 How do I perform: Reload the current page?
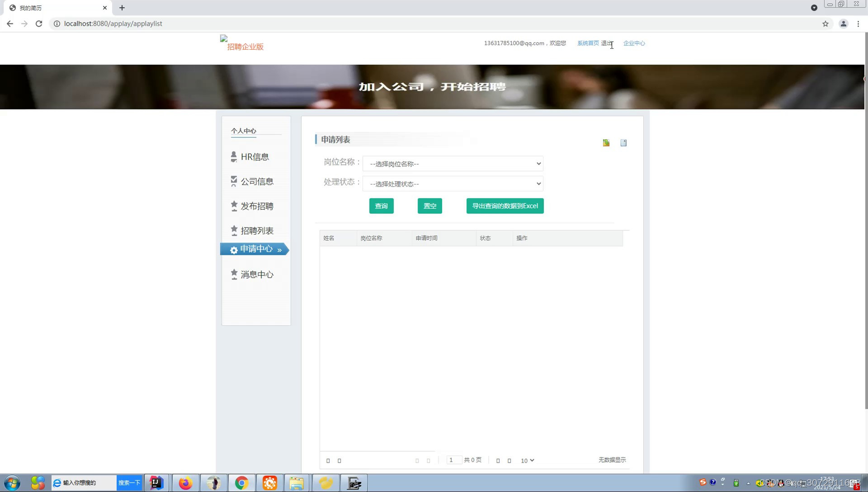point(39,24)
